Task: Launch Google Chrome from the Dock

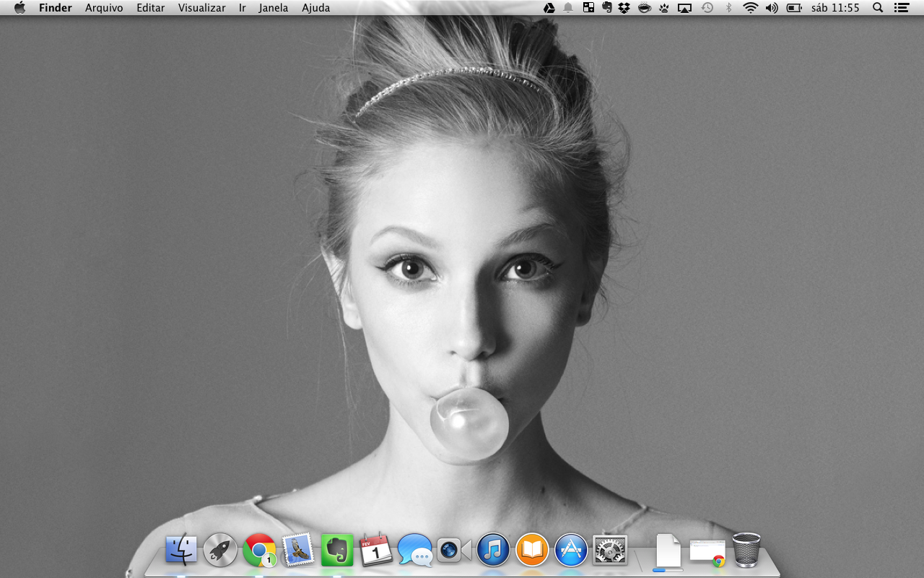Action: pos(259,550)
